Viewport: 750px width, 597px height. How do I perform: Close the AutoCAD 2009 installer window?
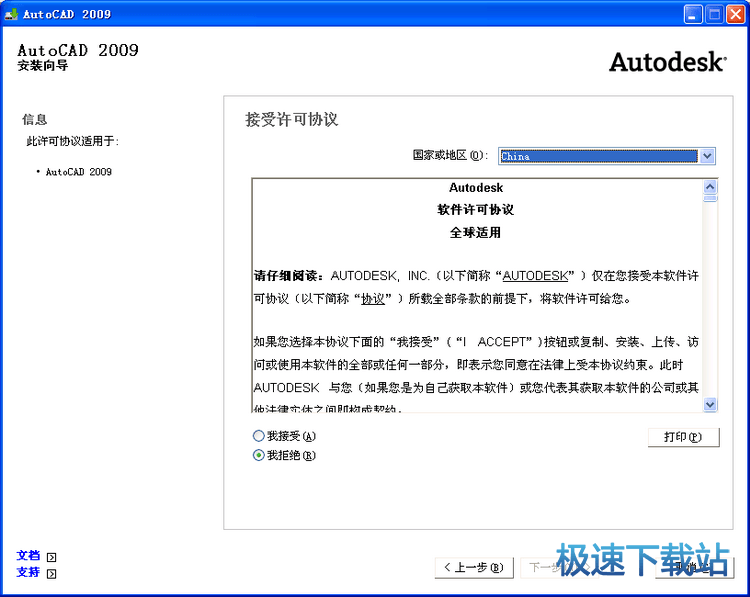736,14
